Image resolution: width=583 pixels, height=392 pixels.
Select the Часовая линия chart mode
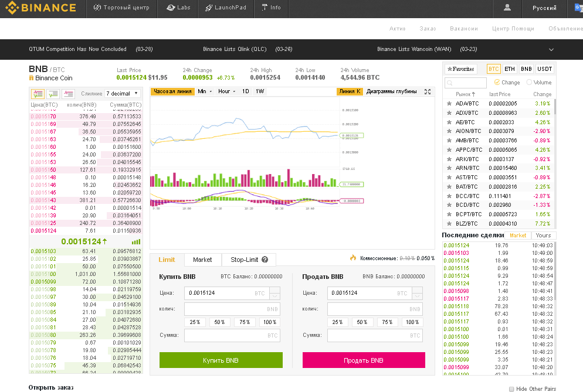click(x=172, y=91)
